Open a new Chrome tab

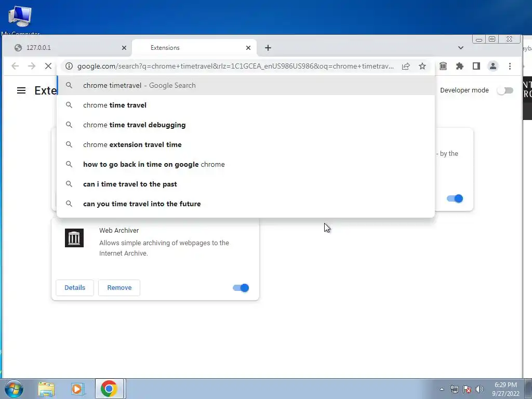(x=268, y=48)
